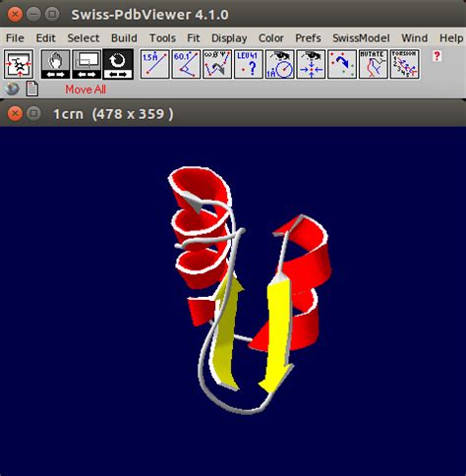The image size is (466, 476).
Task: Open the Torsion tool
Action: tap(405, 64)
